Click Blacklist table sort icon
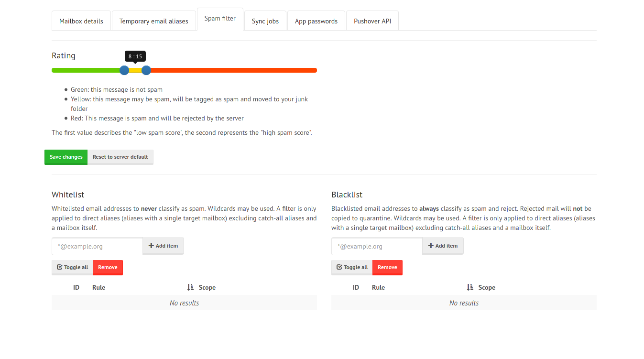The height and width of the screenshot is (359, 644). [x=470, y=287]
